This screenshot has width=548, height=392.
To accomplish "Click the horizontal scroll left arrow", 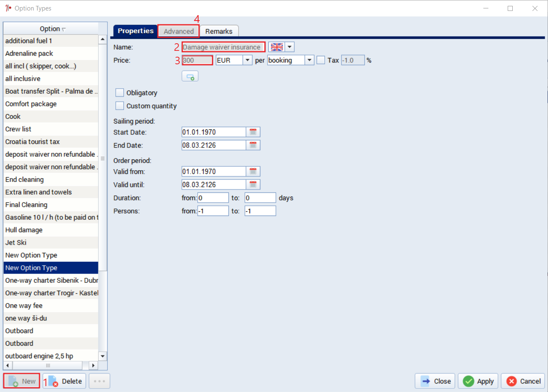I will (8, 366).
